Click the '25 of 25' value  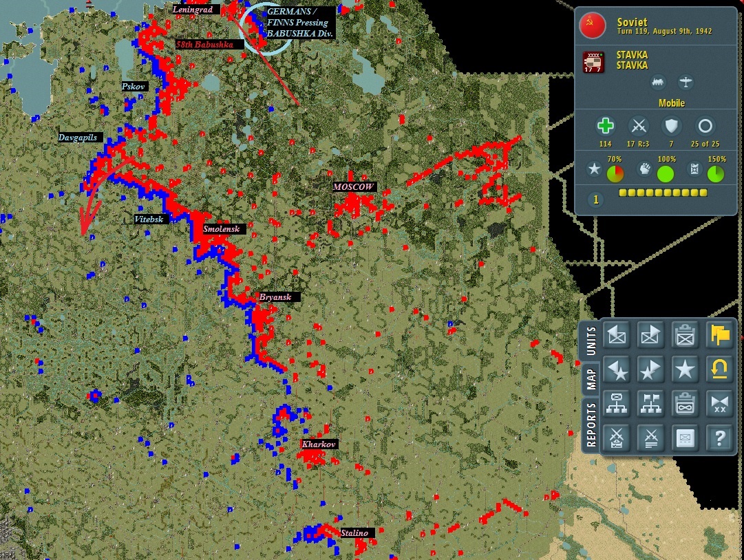(x=705, y=144)
